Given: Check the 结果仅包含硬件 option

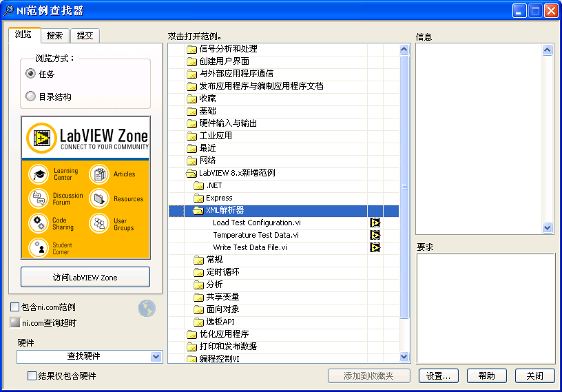Looking at the screenshot, I should 32,376.
